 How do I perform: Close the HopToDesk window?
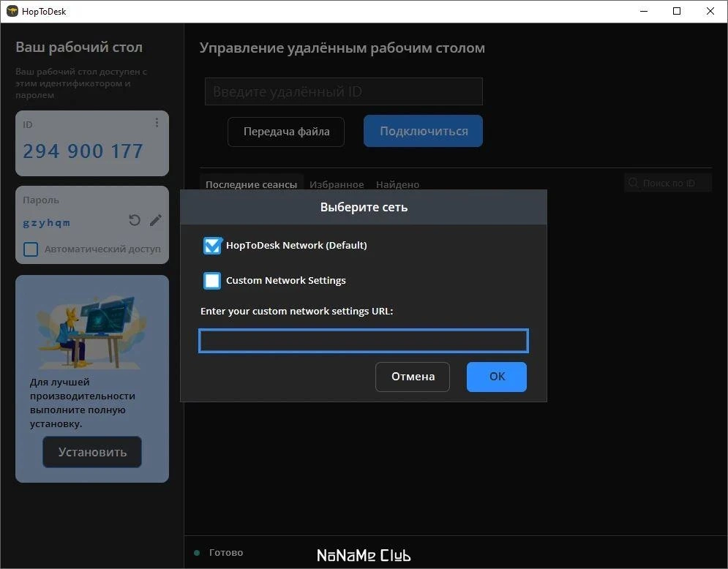[x=710, y=11]
